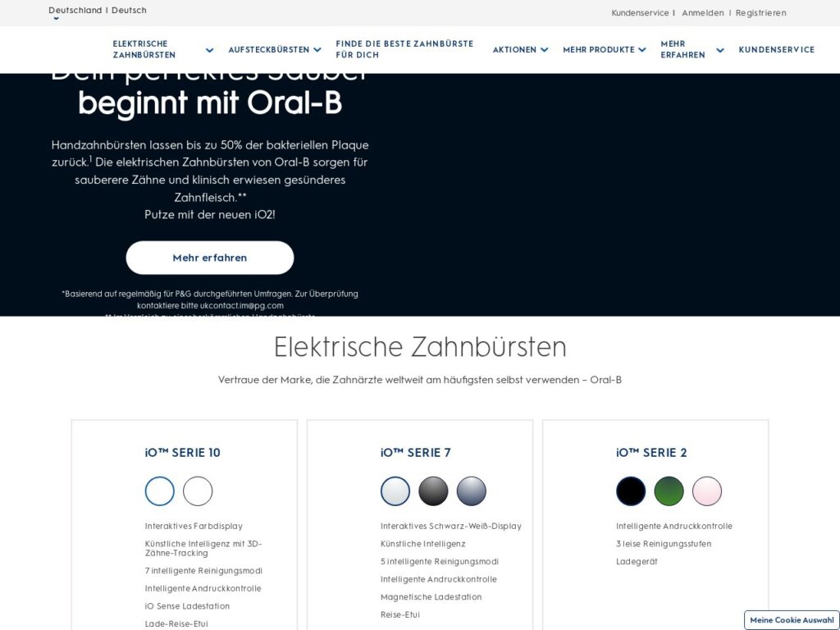The image size is (840, 630).
Task: Open the Mehr Produkte dropdown
Action: point(641,50)
